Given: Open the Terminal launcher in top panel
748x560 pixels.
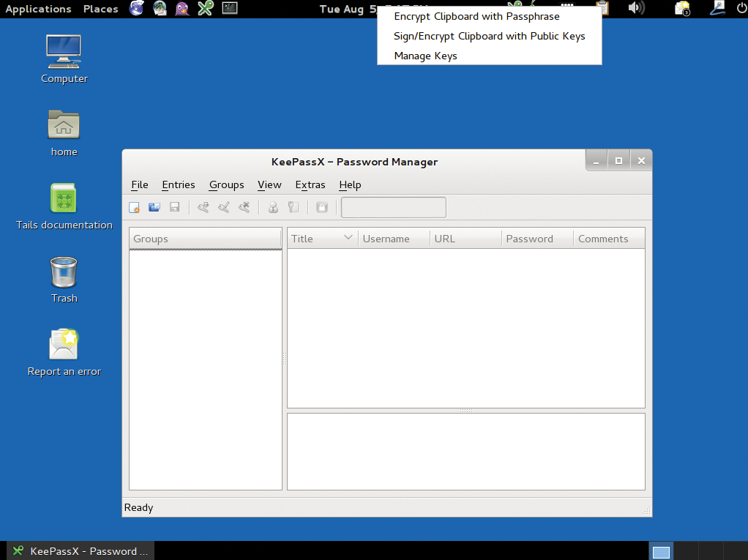Looking at the screenshot, I should (x=230, y=9).
